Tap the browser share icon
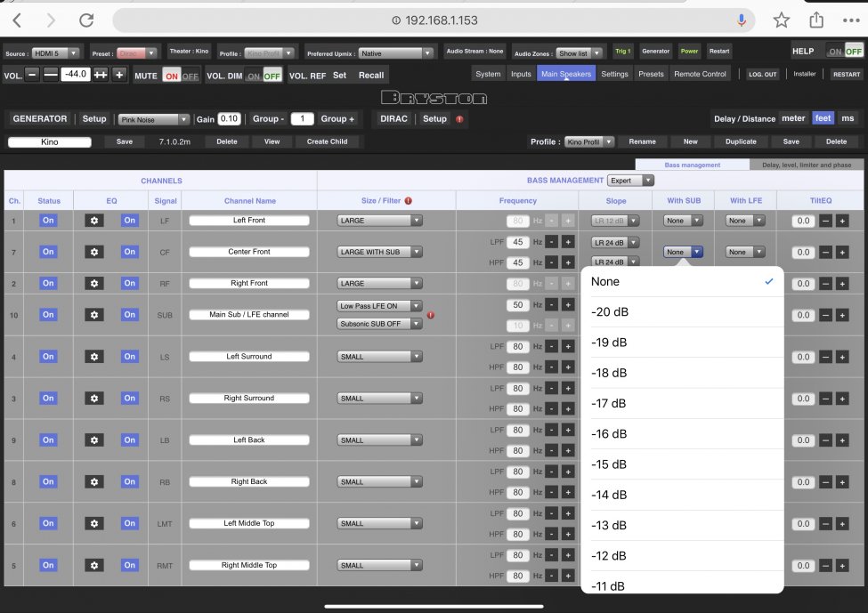This screenshot has height=613, width=868. (x=815, y=20)
